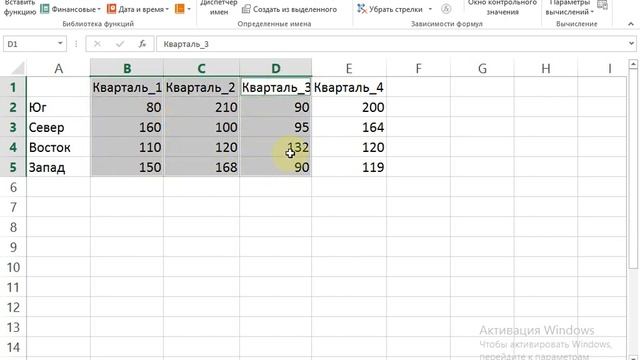The height and width of the screenshot is (360, 640).
Task: Click the Запад cell
Action: click(58, 167)
